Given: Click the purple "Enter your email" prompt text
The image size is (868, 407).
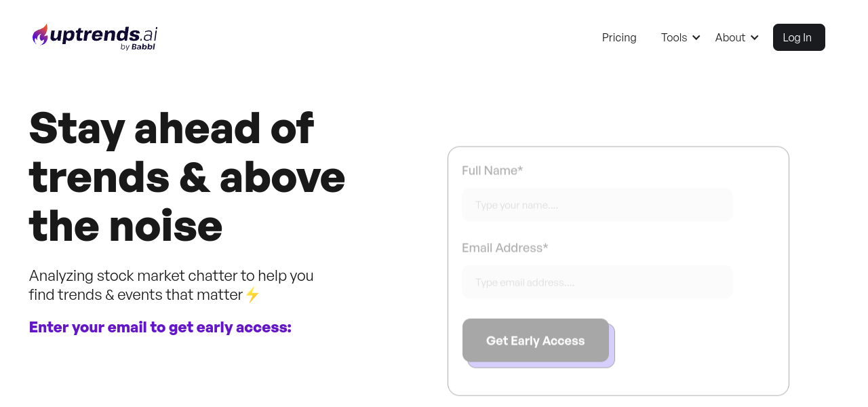Looking at the screenshot, I should [160, 327].
